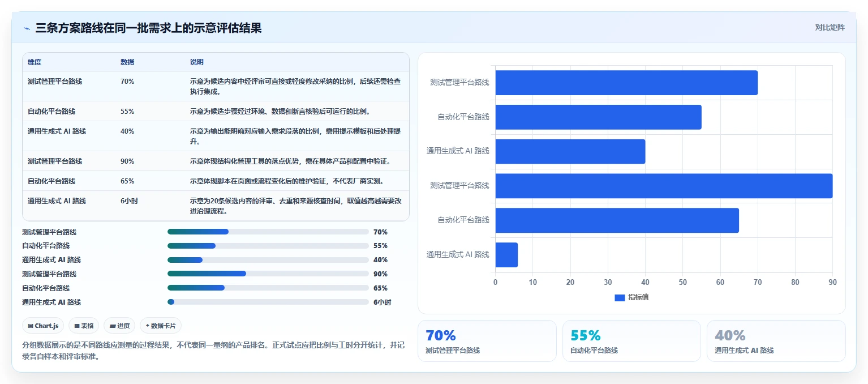Click the 55% cell in the table
Image resolution: width=868 pixels, height=384 pixels.
click(127, 112)
